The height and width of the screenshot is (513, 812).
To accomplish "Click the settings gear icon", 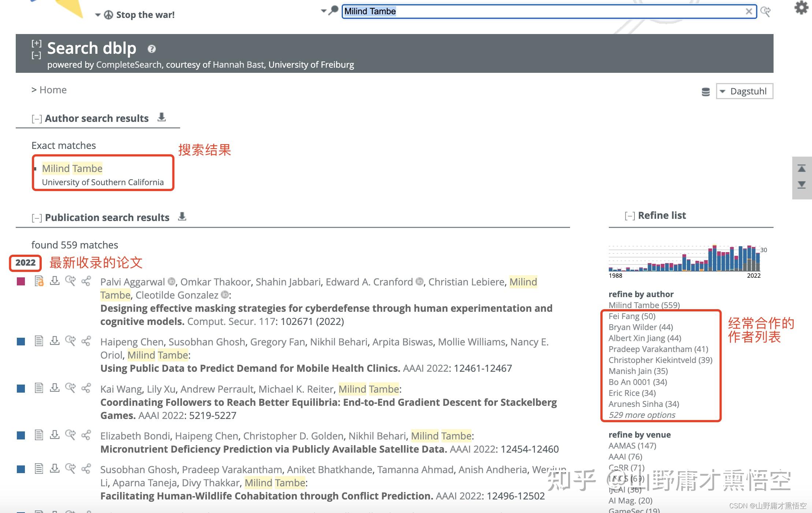I will (801, 8).
